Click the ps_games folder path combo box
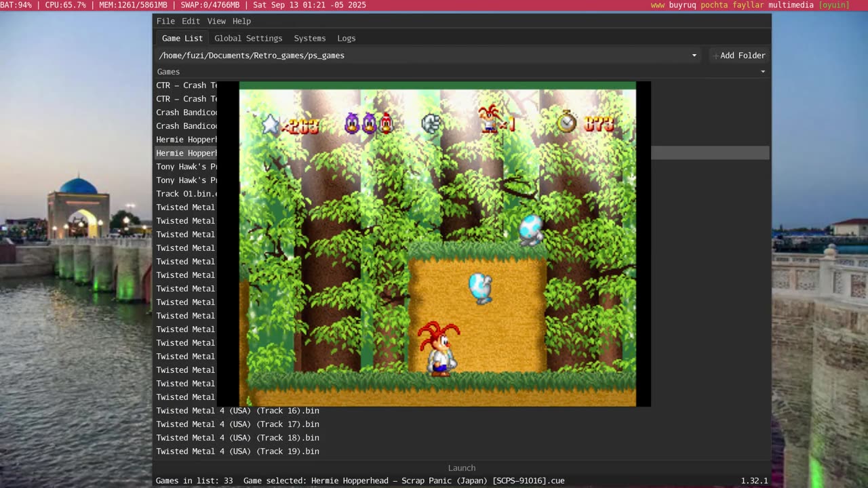This screenshot has height=488, width=868. click(x=428, y=56)
